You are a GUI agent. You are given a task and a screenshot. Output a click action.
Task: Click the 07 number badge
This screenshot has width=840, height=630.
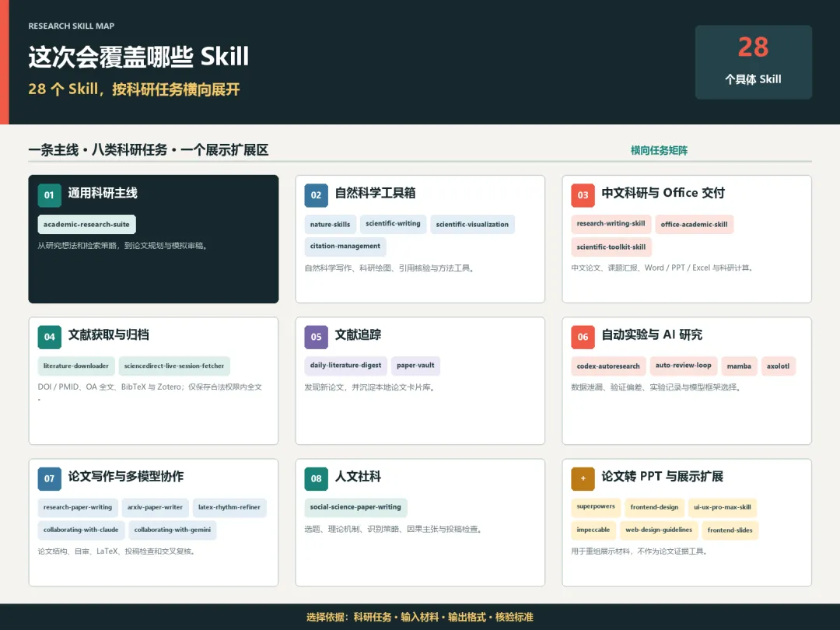click(49, 478)
